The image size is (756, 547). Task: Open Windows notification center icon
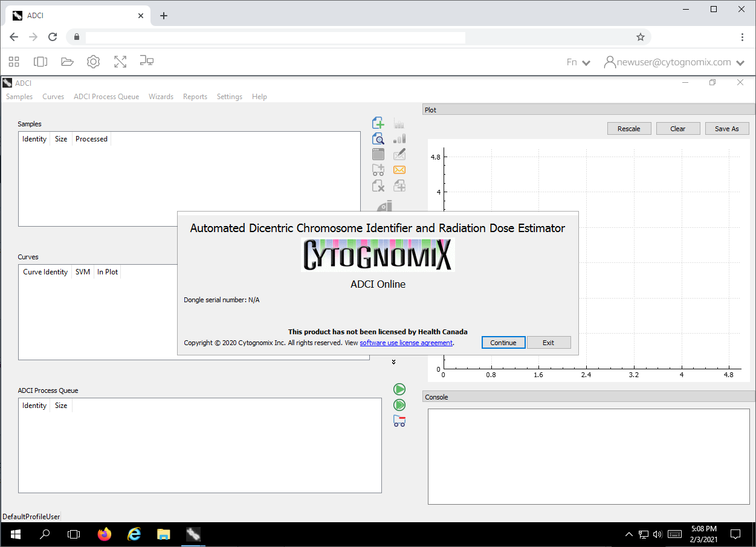click(x=735, y=534)
